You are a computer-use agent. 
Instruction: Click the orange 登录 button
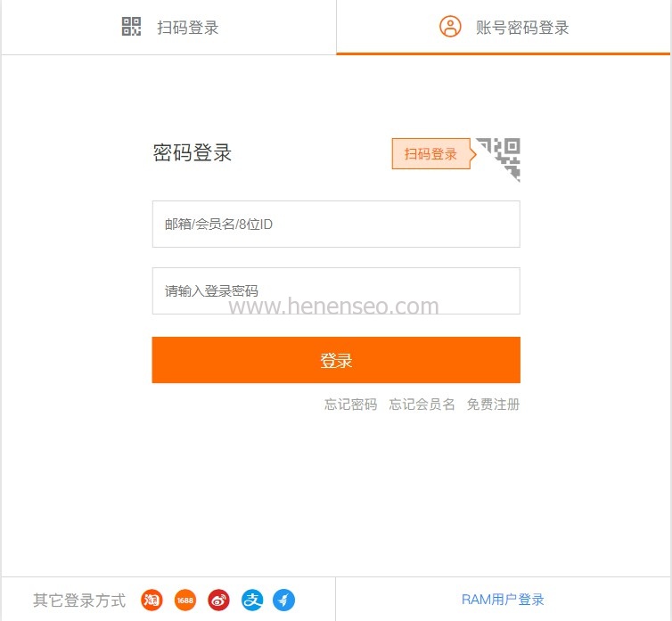pos(336,360)
